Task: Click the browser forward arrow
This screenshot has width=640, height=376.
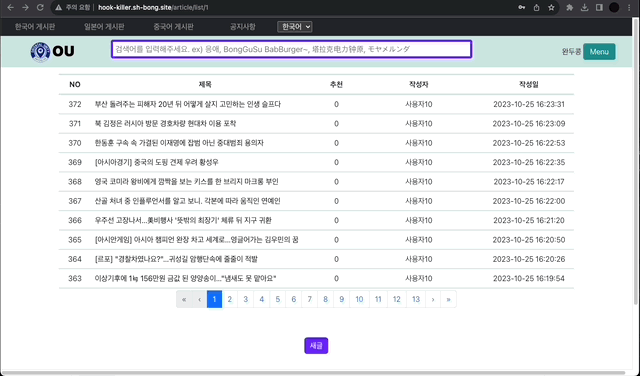Action: click(x=25, y=7)
